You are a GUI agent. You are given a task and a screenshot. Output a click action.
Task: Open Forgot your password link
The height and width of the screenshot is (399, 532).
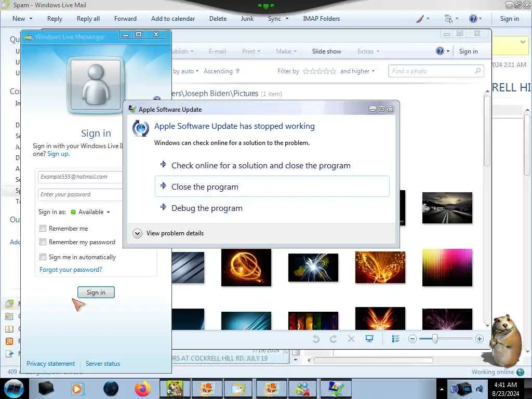coord(71,270)
